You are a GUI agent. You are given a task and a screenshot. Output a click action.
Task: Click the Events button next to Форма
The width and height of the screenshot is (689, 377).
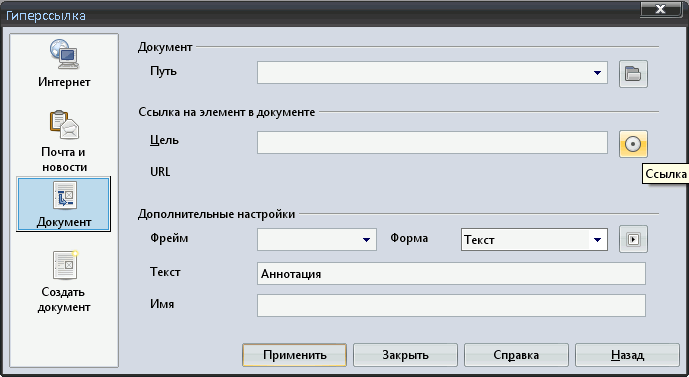pos(633,239)
